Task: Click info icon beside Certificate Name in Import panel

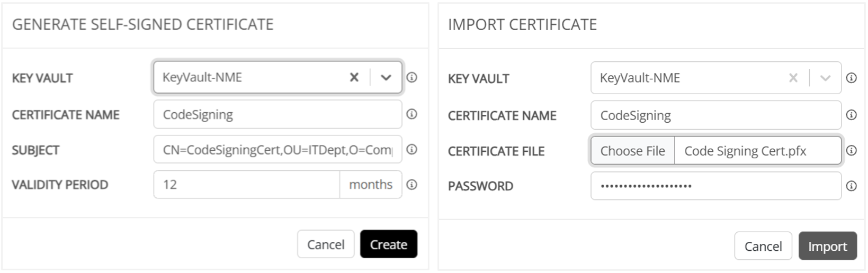Action: point(851,115)
